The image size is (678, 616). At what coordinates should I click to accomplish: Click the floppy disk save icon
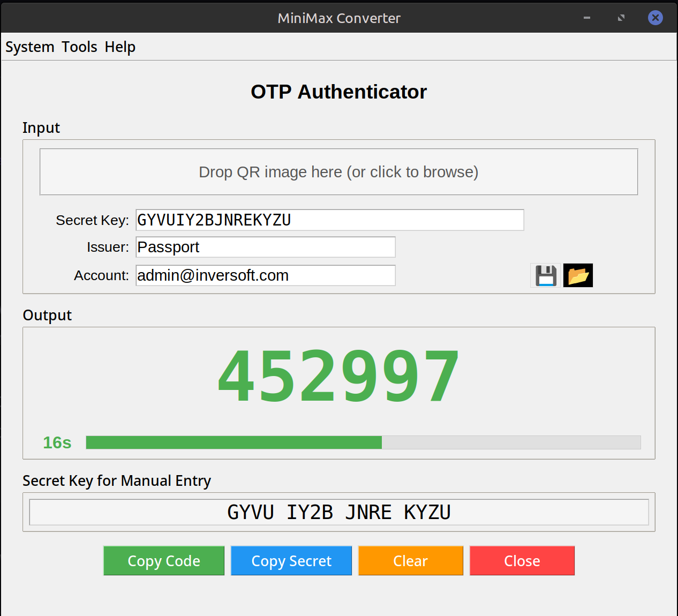[545, 275]
